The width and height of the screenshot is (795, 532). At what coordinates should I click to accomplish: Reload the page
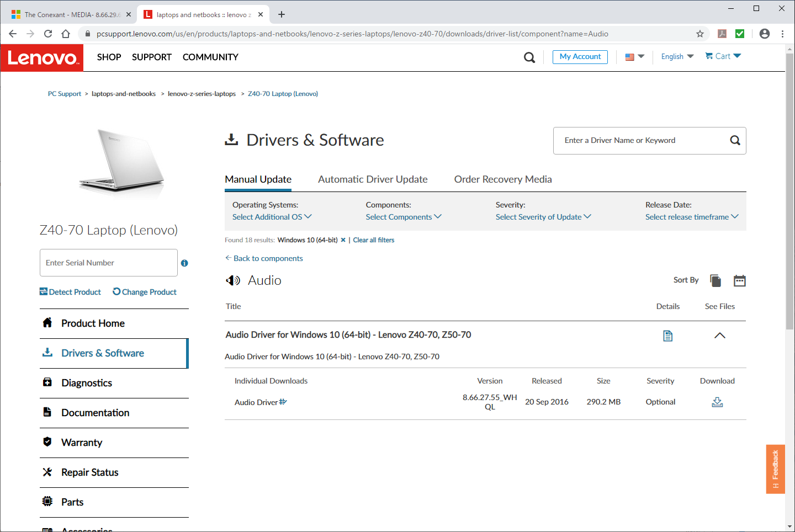point(48,34)
